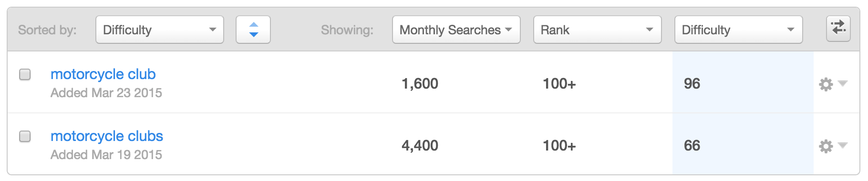Expand the arrow beside motorcycle clubs' gear

[x=843, y=145]
